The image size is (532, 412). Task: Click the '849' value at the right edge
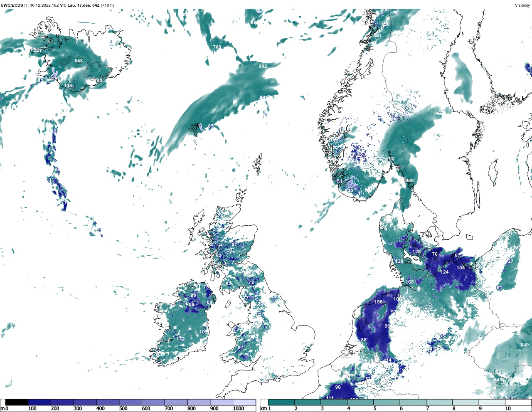tap(525, 345)
